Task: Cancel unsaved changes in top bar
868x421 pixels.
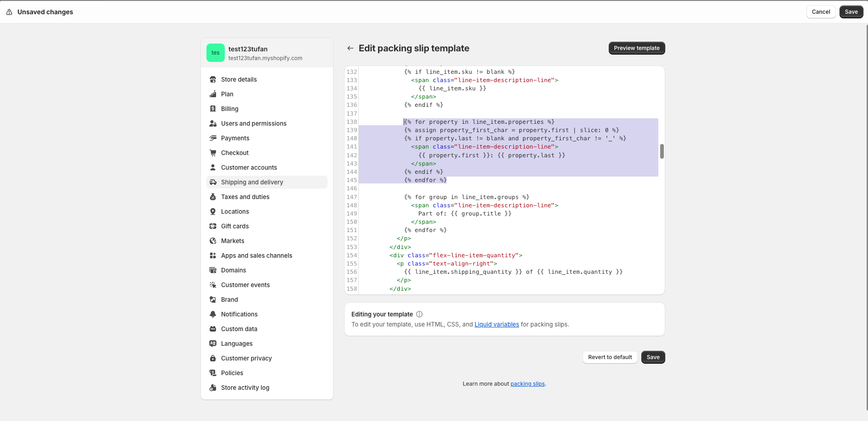Action: click(821, 12)
